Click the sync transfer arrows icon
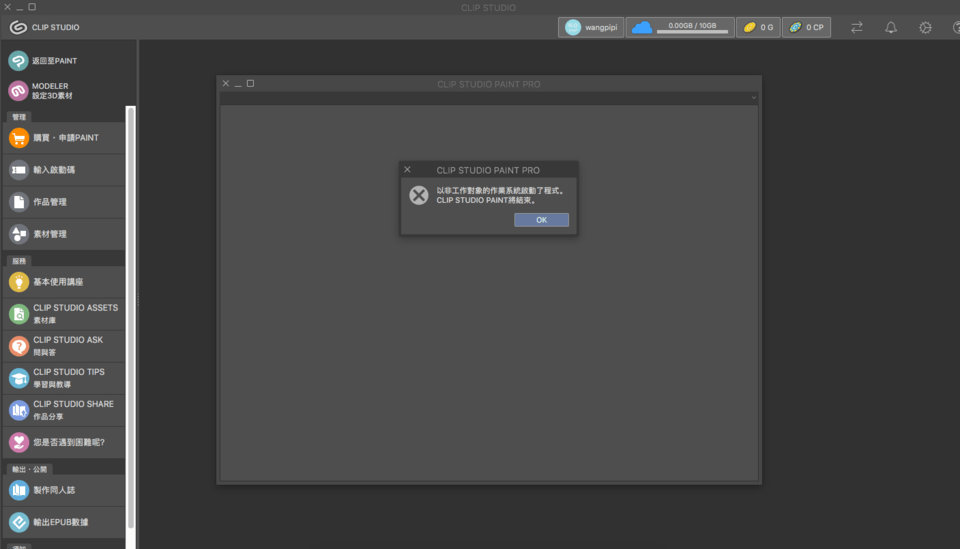 [857, 27]
